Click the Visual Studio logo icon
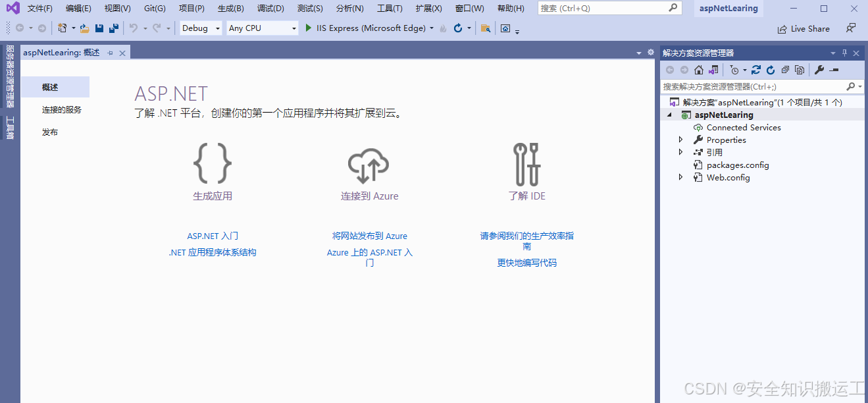This screenshot has width=868, height=403. click(13, 9)
